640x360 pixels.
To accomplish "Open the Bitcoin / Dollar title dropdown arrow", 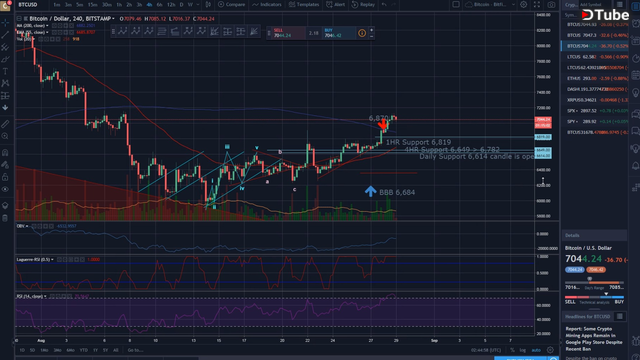I will [x=113, y=19].
